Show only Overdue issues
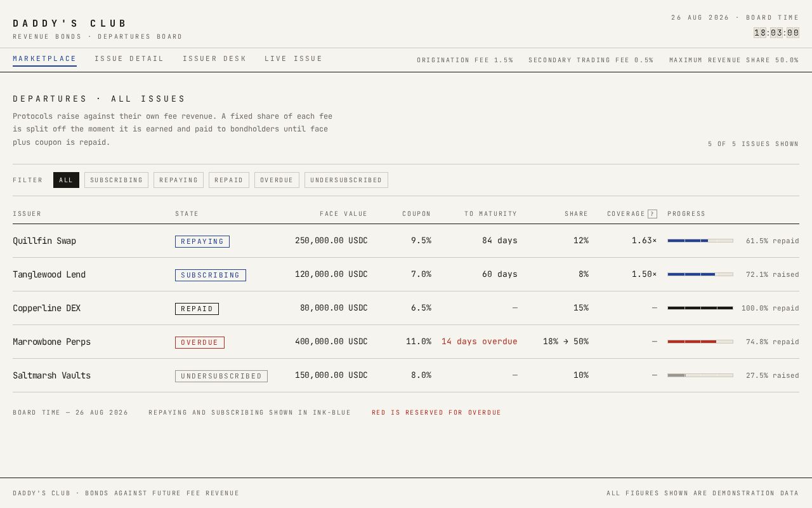812x508 pixels. tap(277, 180)
